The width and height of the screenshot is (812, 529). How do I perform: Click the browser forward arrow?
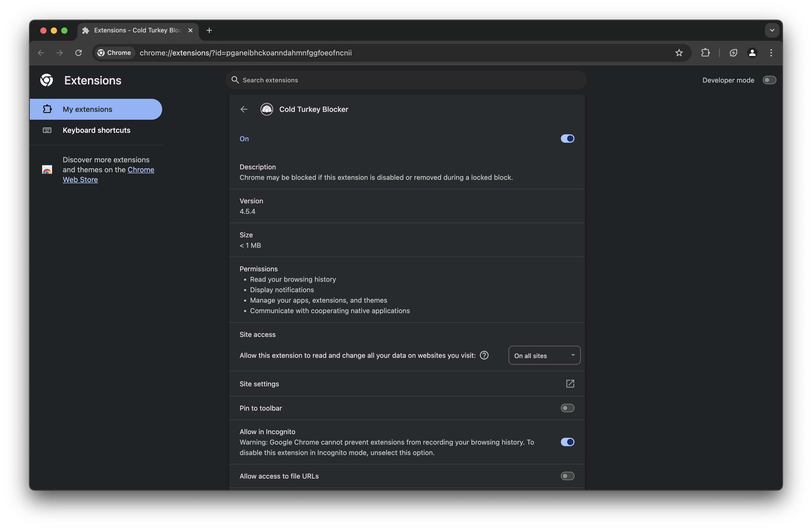pyautogui.click(x=60, y=53)
